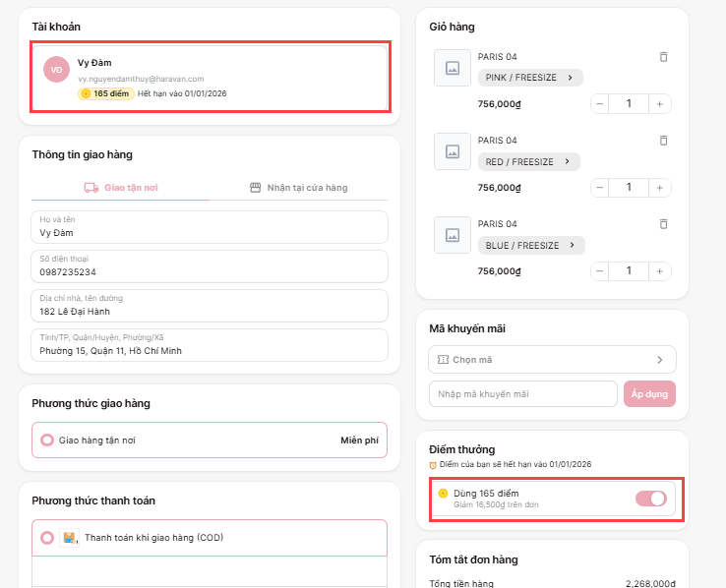Screen dimensions: 726x588
Task: Remove the RED / FREESIZE item via trash icon
Action: (663, 141)
